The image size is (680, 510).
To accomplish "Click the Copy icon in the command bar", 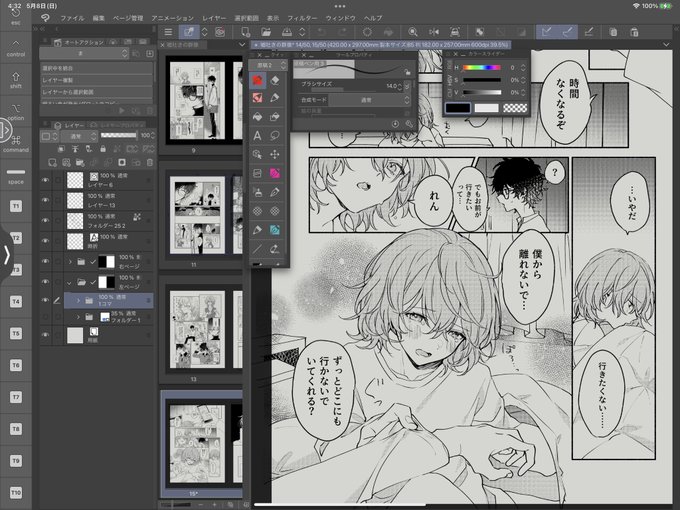I will pyautogui.click(x=613, y=32).
